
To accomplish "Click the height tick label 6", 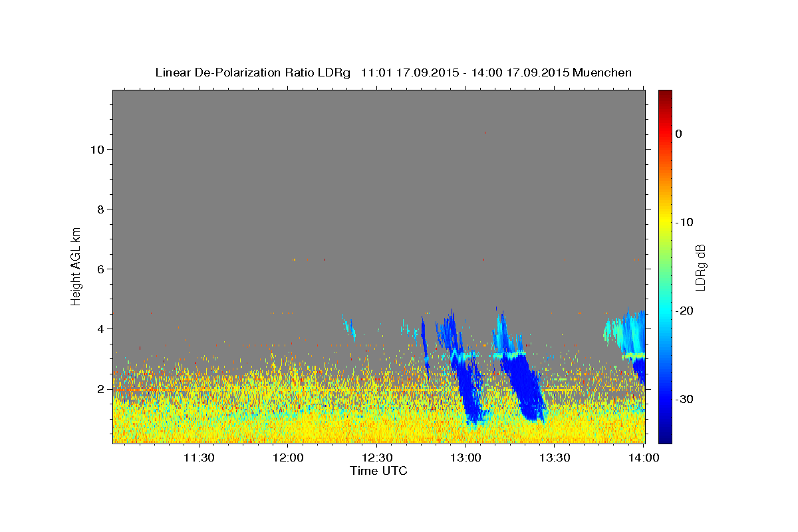I will [100, 269].
